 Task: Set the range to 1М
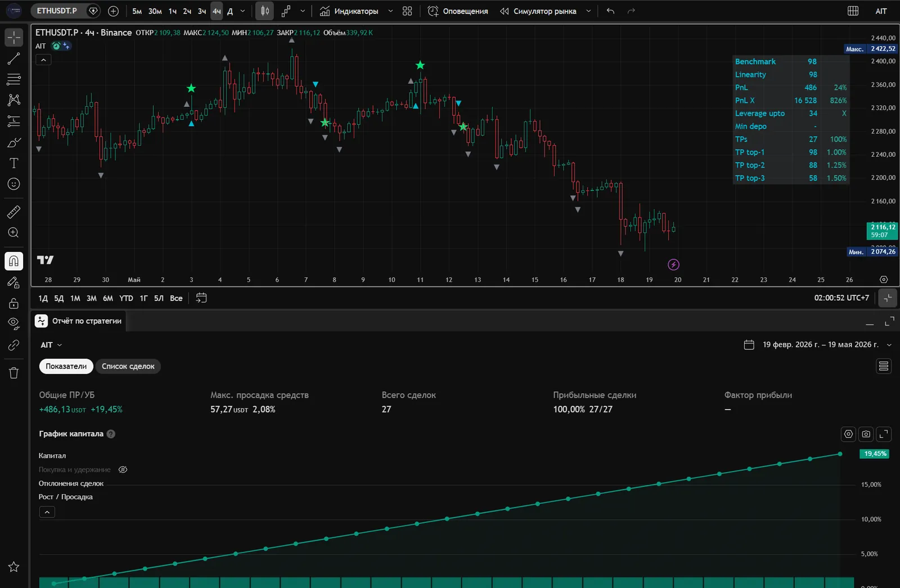[x=75, y=298]
